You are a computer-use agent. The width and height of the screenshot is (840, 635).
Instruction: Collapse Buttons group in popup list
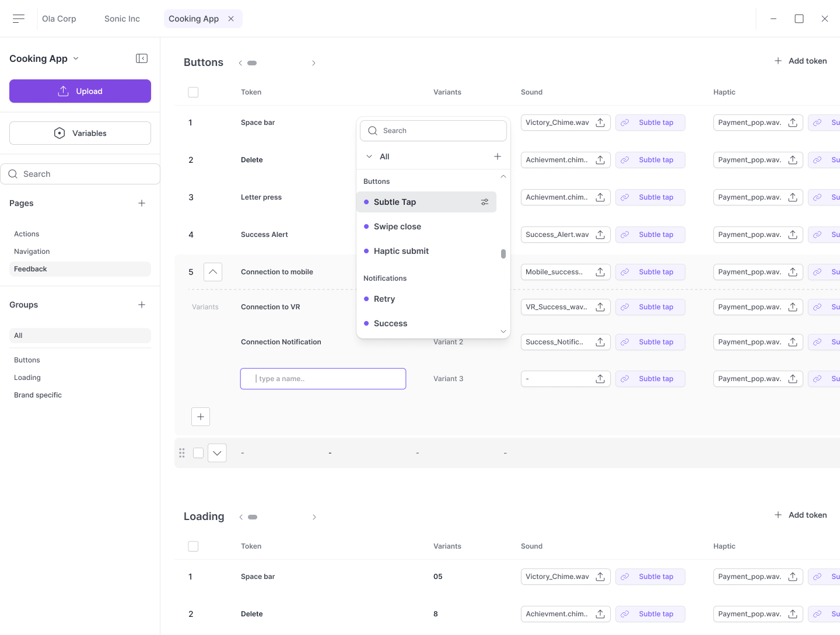click(503, 176)
